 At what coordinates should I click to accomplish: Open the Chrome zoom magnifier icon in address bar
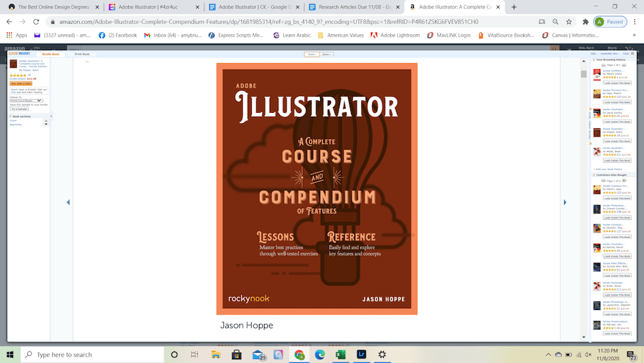(x=555, y=22)
